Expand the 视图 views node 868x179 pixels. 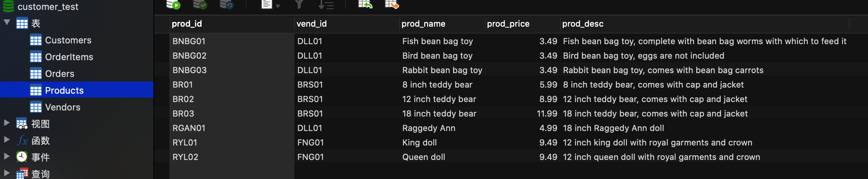[x=6, y=123]
